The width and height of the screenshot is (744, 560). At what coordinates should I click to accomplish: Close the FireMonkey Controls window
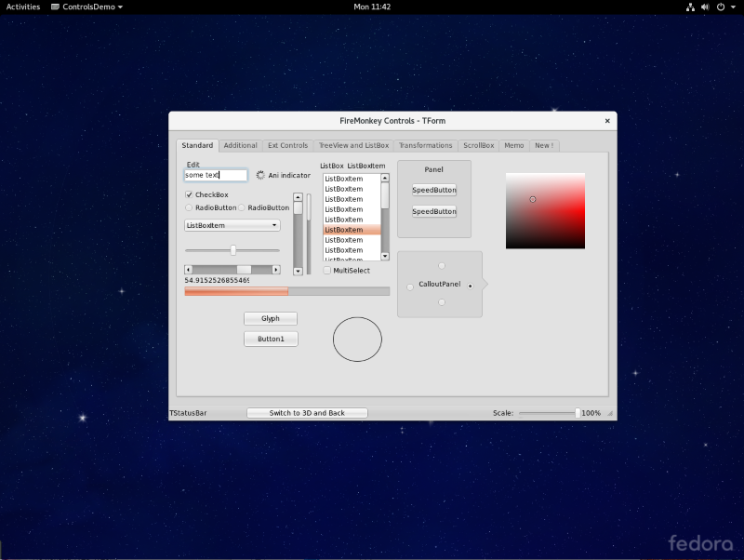point(607,121)
